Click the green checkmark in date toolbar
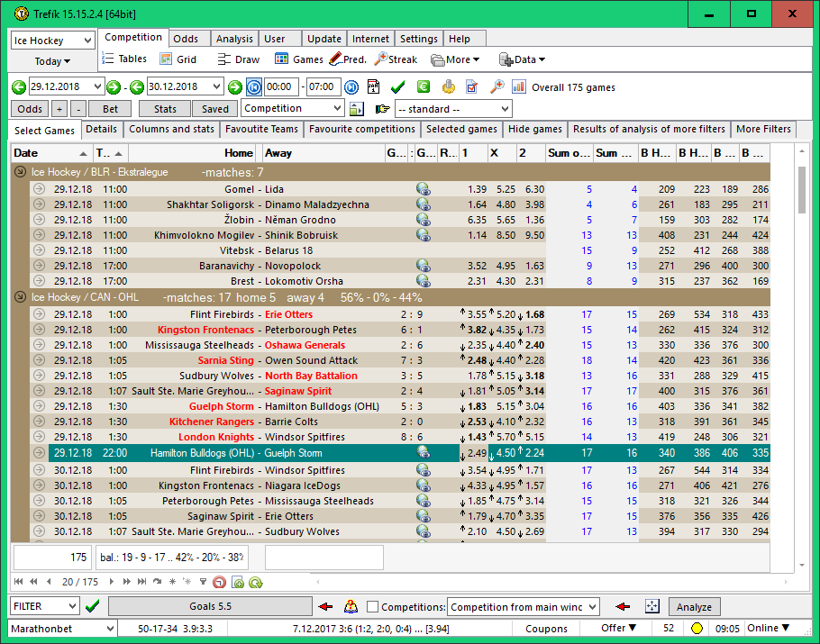Screen dimensions: 820x644 (397, 87)
